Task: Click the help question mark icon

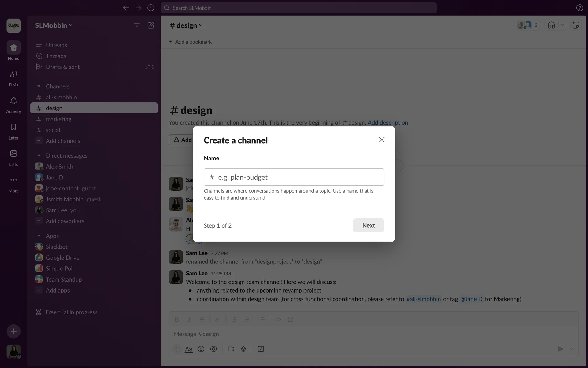Action: point(579,8)
